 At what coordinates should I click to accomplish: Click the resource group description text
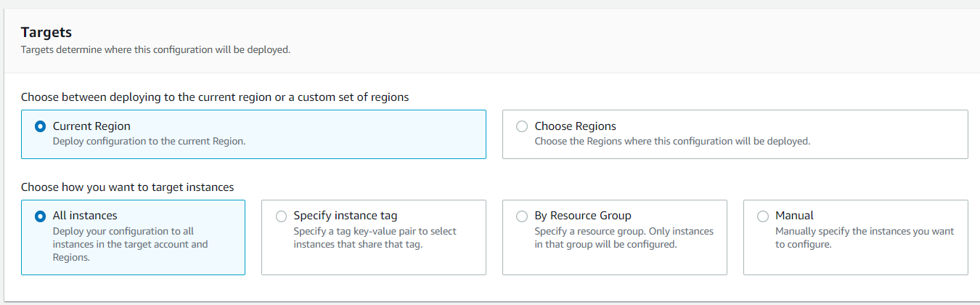624,237
